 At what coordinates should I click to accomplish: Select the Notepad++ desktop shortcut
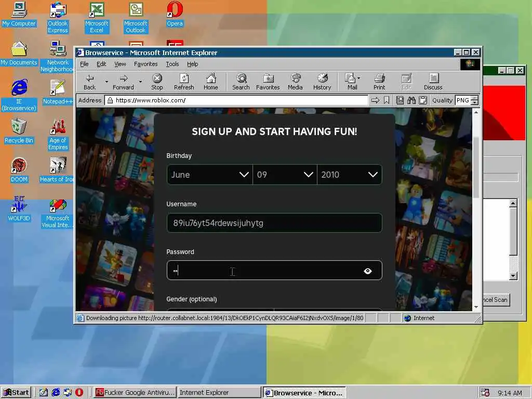coord(58,92)
